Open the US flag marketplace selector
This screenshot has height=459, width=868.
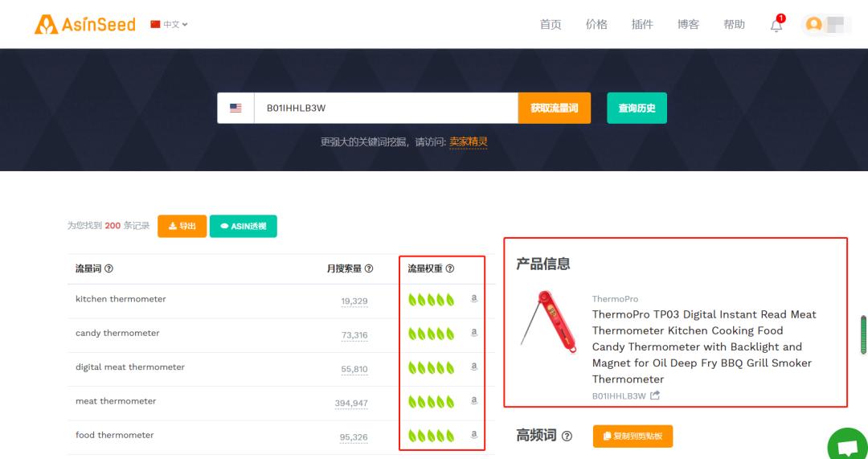pyautogui.click(x=235, y=108)
